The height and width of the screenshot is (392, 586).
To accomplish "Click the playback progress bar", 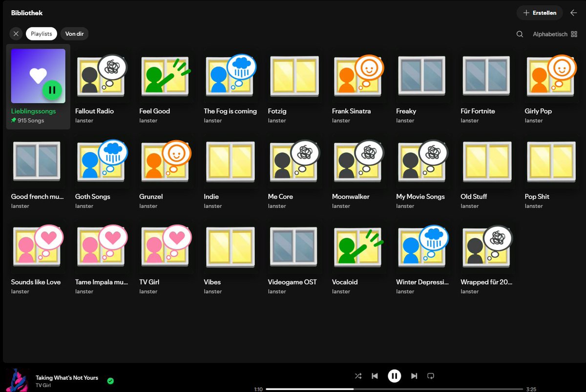I will [x=395, y=389].
